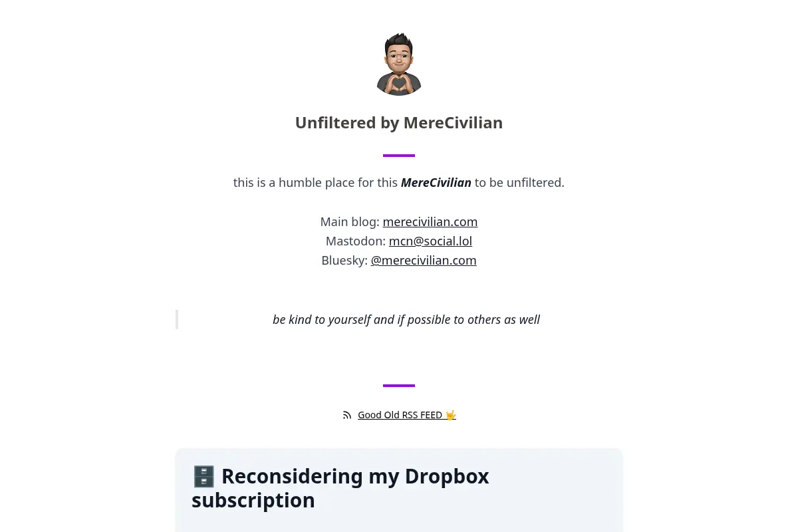Screen dimensions: 798x532
Task: Click the Main blog label
Action: tap(350, 221)
